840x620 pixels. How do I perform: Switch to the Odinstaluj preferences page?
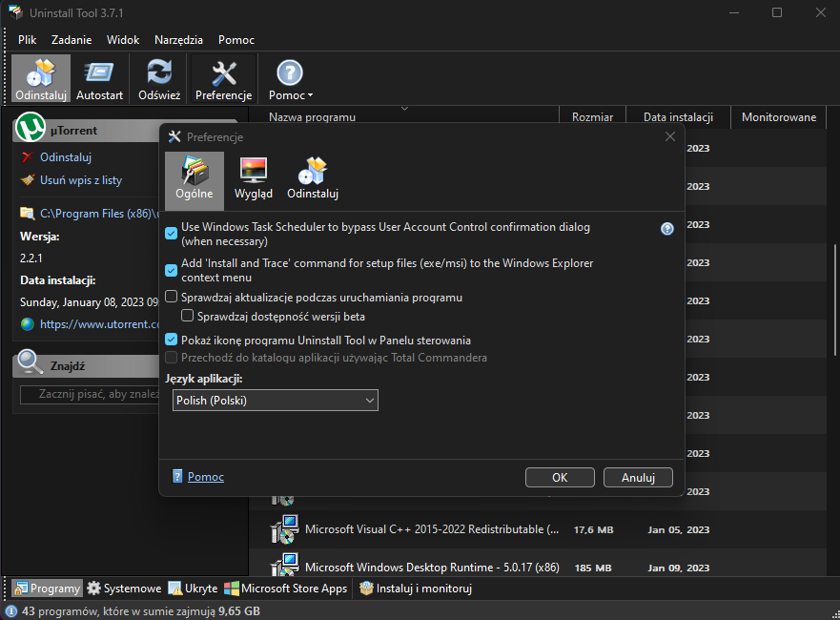pyautogui.click(x=313, y=180)
